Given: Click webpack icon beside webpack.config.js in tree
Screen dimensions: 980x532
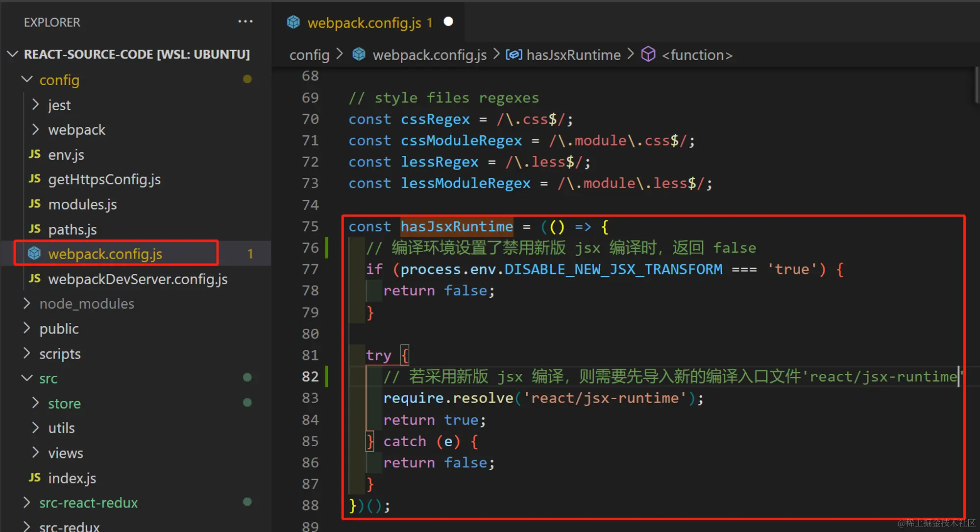Looking at the screenshot, I should point(34,253).
